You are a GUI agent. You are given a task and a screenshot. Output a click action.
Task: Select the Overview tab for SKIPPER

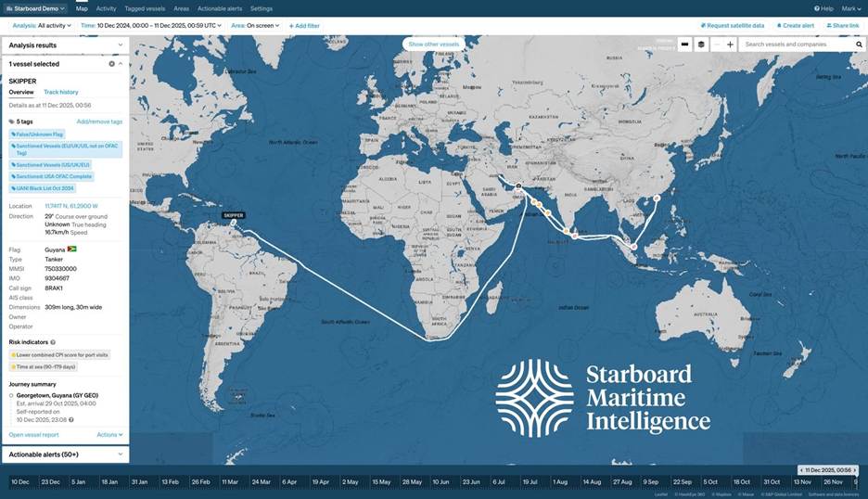click(x=21, y=92)
